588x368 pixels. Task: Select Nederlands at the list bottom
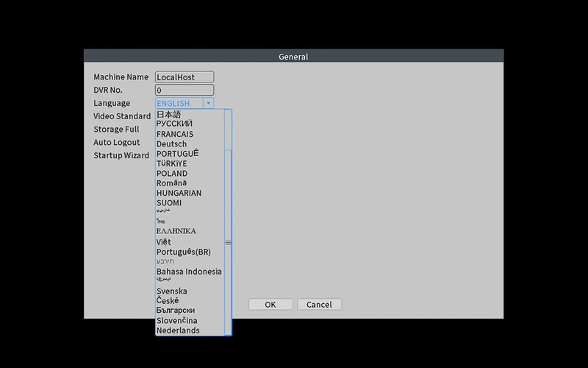[178, 330]
